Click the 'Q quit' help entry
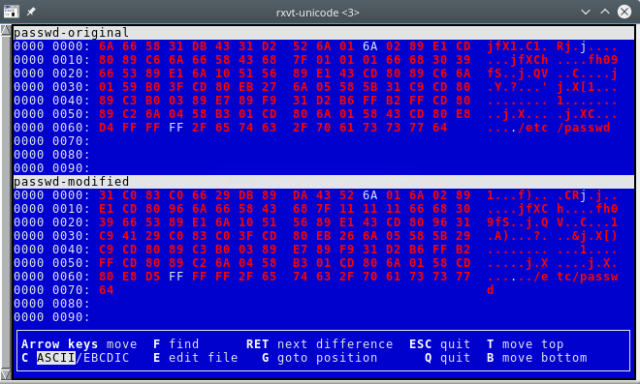This screenshot has width=640, height=384. tap(447, 358)
